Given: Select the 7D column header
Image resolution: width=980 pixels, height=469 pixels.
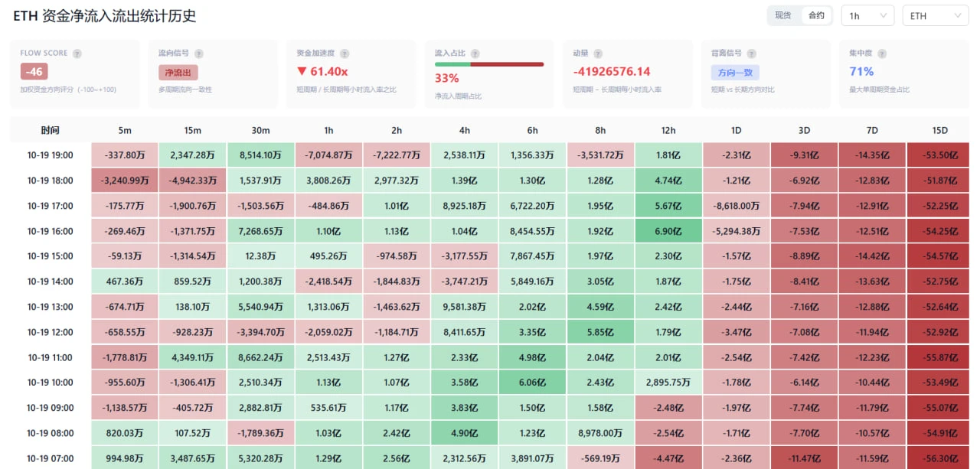Looking at the screenshot, I should [872, 130].
